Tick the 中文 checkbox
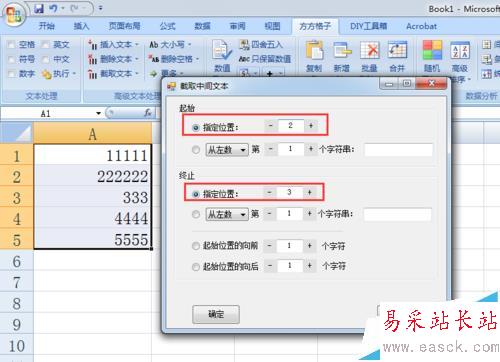The image size is (500, 362). [x=46, y=59]
